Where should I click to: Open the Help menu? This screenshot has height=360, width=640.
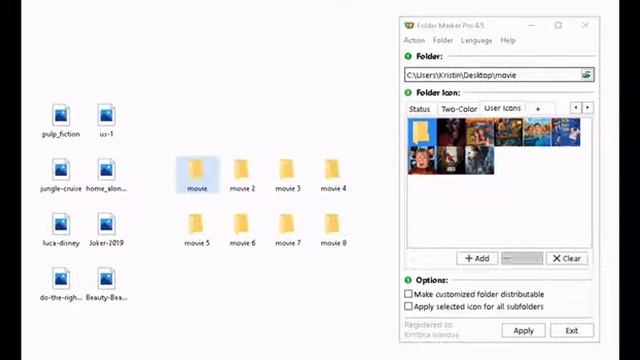pos(508,40)
